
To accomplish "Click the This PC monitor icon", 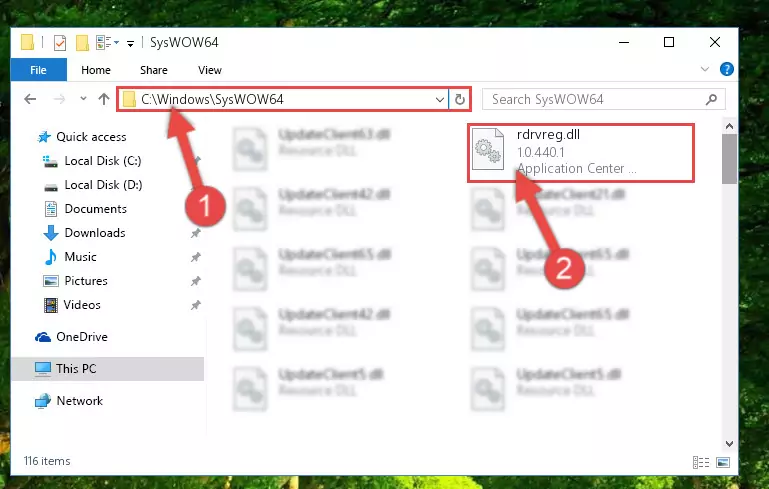I will pos(43,369).
